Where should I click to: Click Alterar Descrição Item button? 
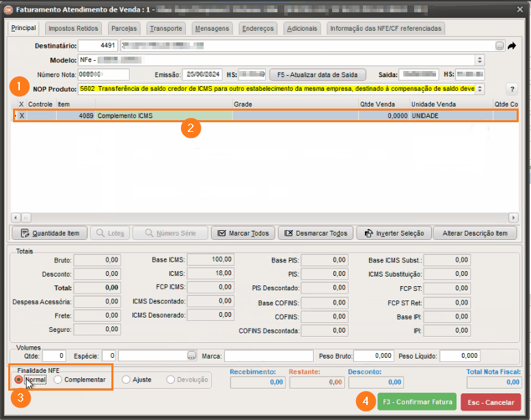(475, 233)
